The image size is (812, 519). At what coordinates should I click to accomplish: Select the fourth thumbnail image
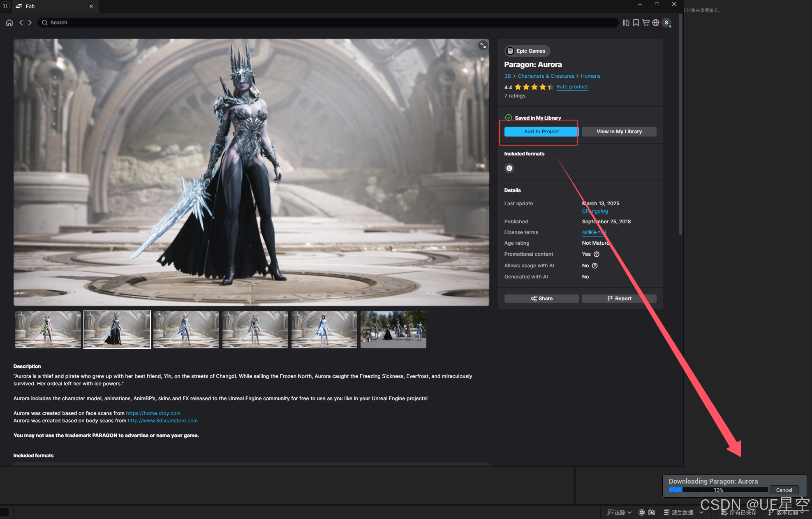point(255,330)
